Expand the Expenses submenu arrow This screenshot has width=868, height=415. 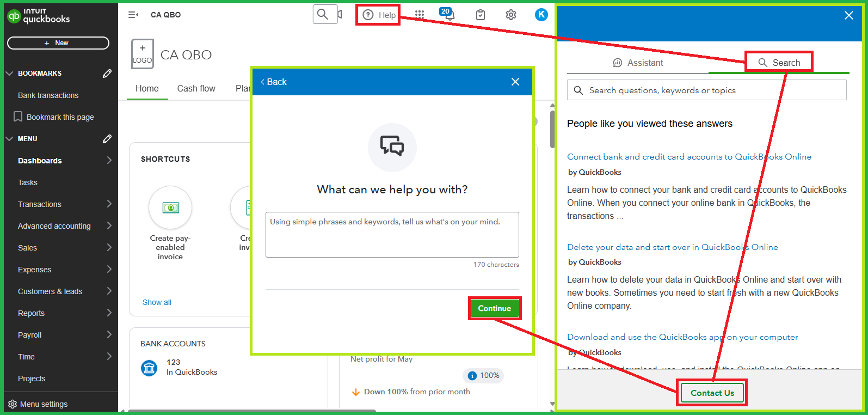click(109, 269)
